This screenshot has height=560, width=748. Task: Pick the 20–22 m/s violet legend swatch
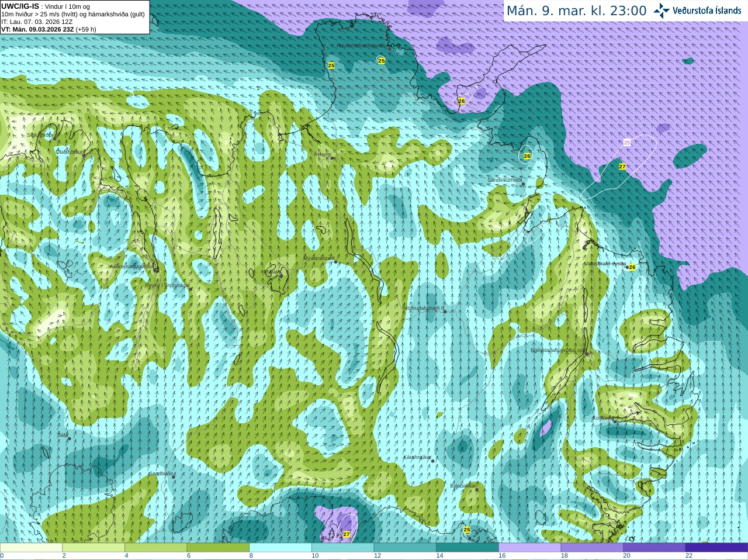point(654,547)
